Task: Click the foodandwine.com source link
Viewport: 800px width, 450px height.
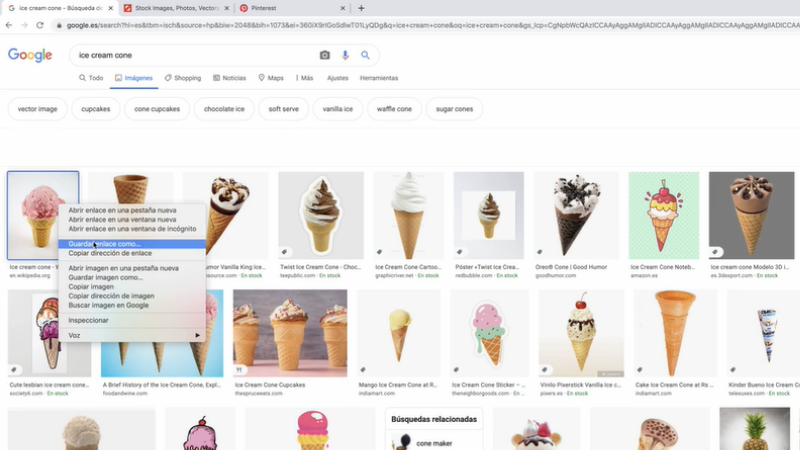Action: [125, 393]
